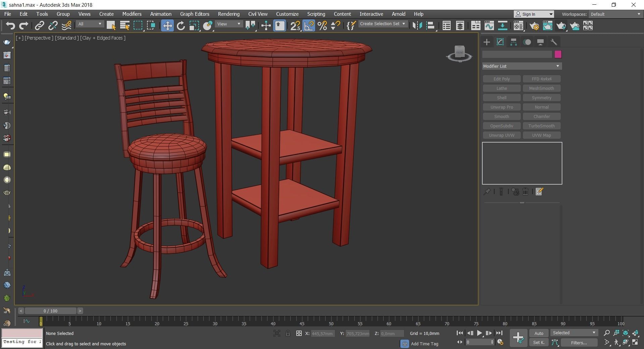
Task: Open the Perspective viewport label menu
Action: click(x=39, y=38)
